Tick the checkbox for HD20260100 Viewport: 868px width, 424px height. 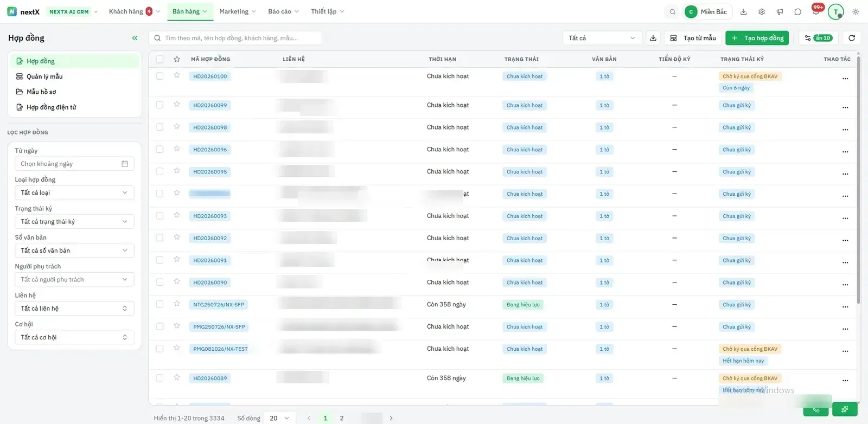[x=159, y=76]
